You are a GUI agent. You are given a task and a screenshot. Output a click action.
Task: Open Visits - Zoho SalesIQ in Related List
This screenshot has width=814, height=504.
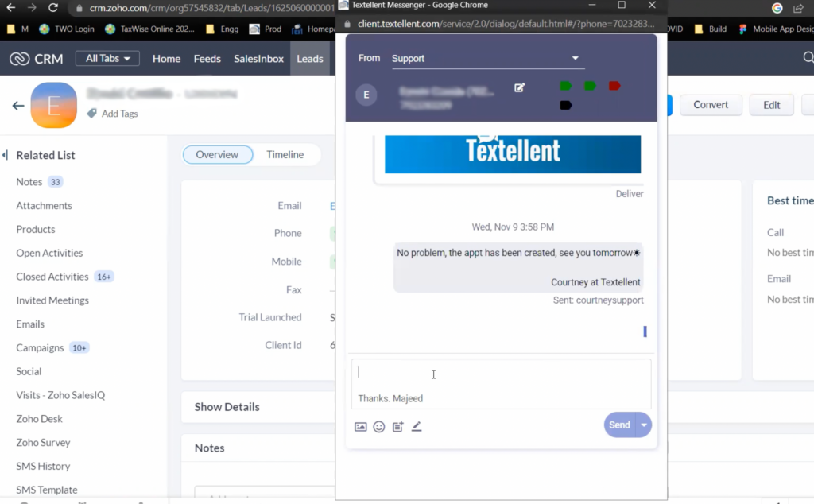click(60, 395)
